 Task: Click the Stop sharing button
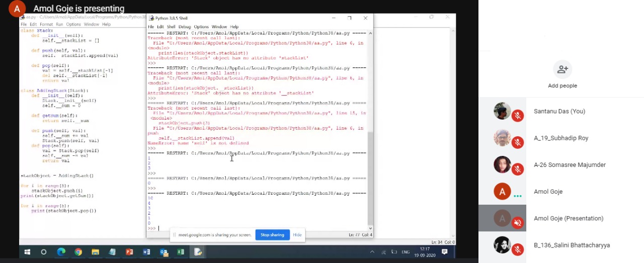(272, 235)
